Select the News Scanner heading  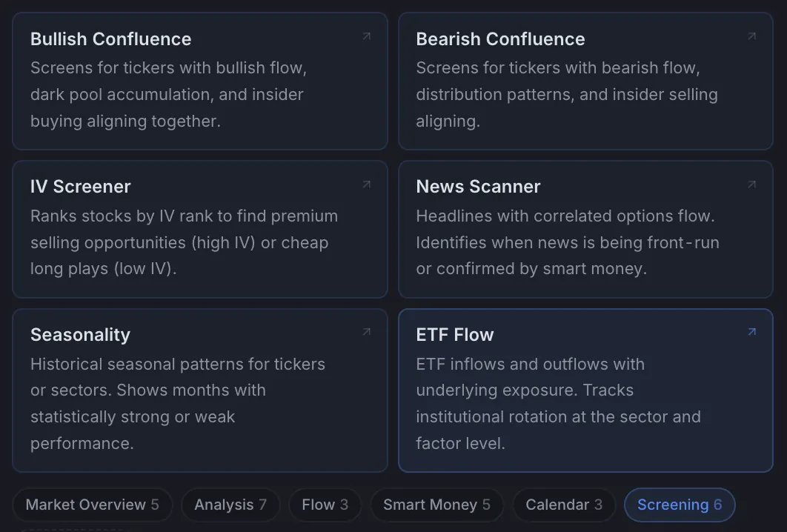(x=478, y=187)
